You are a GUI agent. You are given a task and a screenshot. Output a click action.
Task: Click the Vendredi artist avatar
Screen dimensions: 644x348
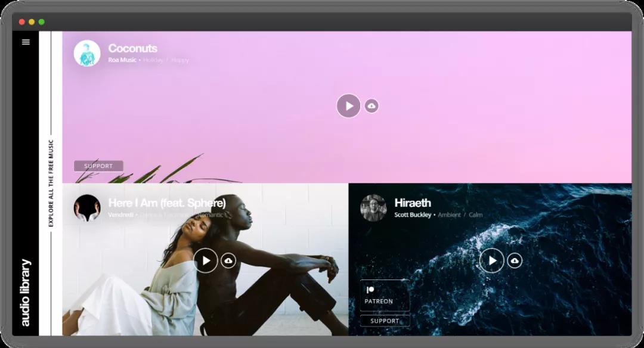tap(87, 208)
